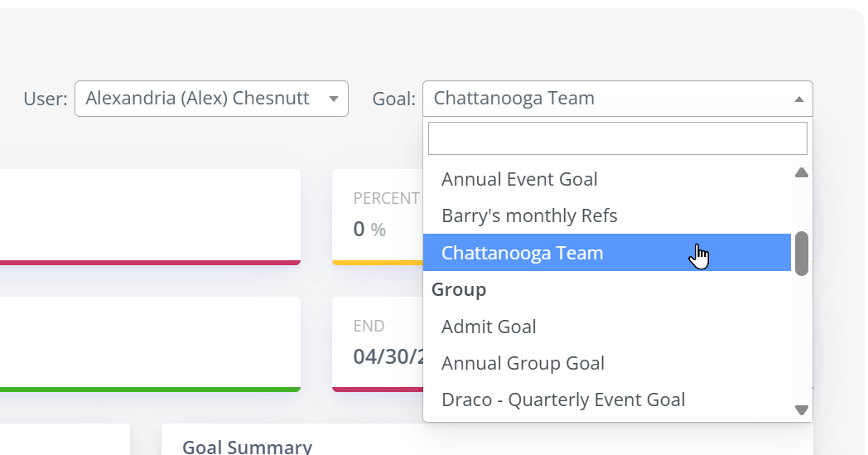
Task: Focus the goal search box in dropdown
Action: pyautogui.click(x=618, y=138)
